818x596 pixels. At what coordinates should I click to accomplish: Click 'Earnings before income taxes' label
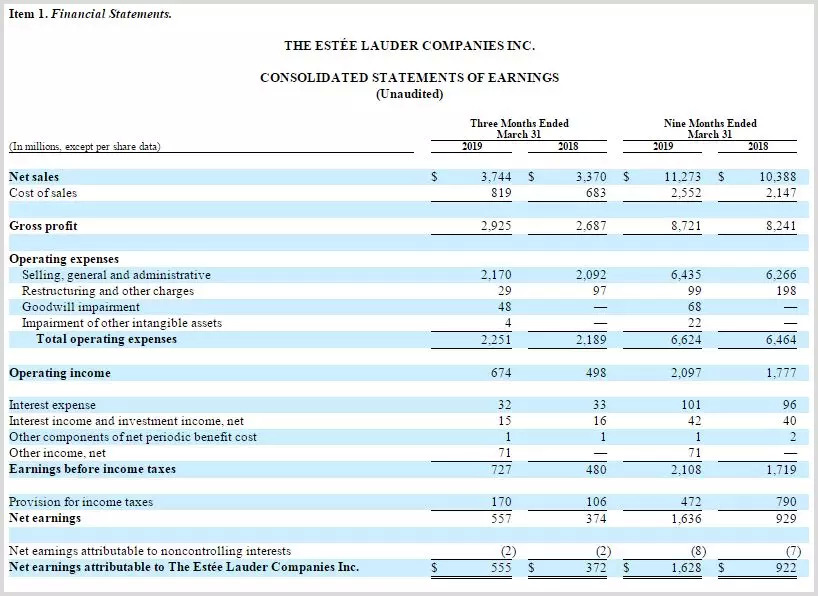point(92,469)
